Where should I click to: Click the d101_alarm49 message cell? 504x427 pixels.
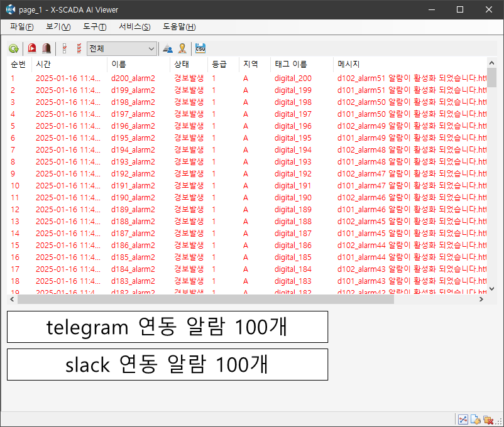click(412, 138)
